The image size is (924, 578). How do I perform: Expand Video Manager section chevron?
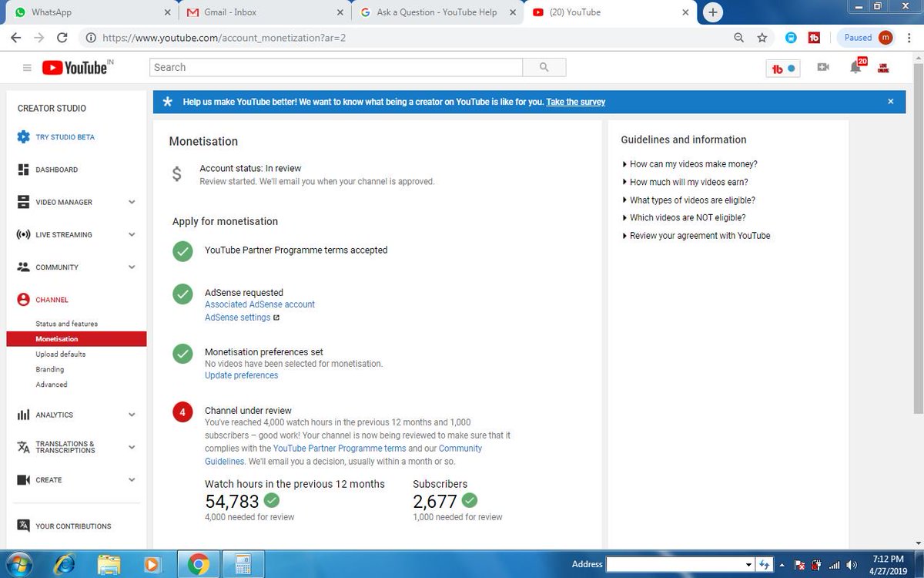pos(132,202)
